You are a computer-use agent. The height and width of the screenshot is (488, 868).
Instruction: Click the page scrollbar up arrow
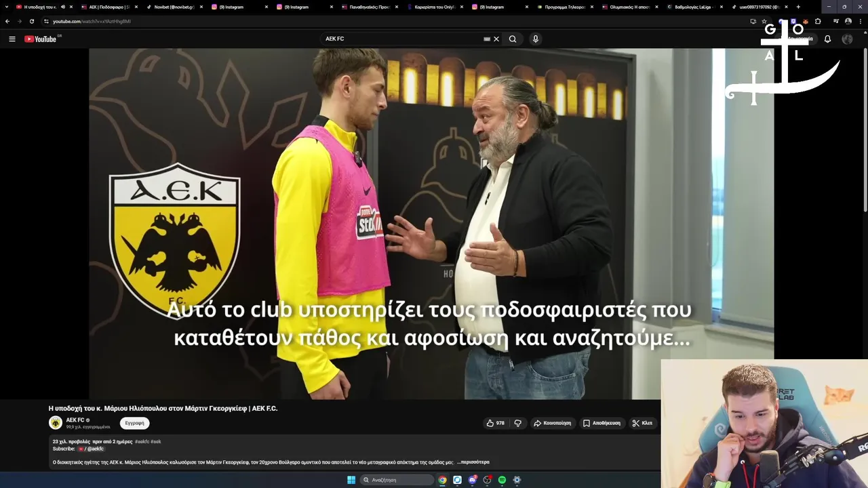coord(865,34)
